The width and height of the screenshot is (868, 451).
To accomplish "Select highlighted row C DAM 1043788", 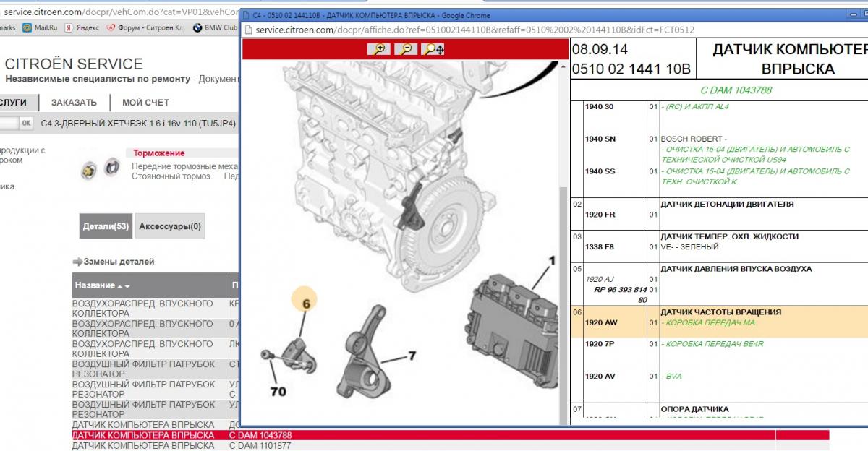I will 260,435.
